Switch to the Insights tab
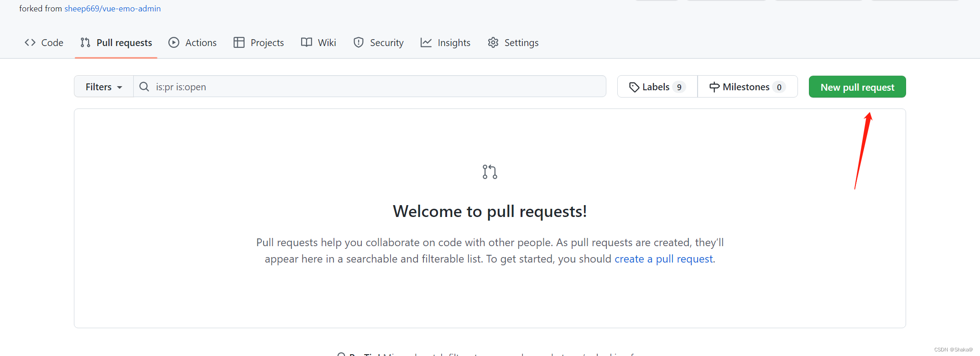The image size is (980, 356). click(x=454, y=42)
